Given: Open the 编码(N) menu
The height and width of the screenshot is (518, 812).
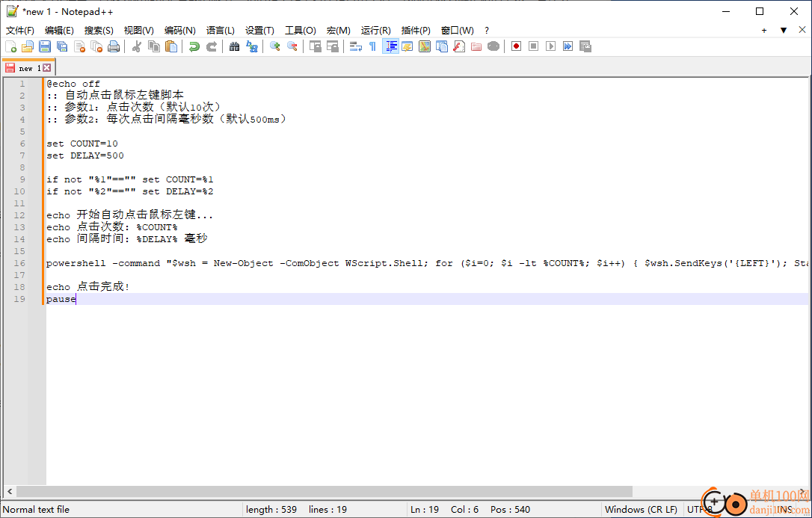Looking at the screenshot, I should coord(179,31).
